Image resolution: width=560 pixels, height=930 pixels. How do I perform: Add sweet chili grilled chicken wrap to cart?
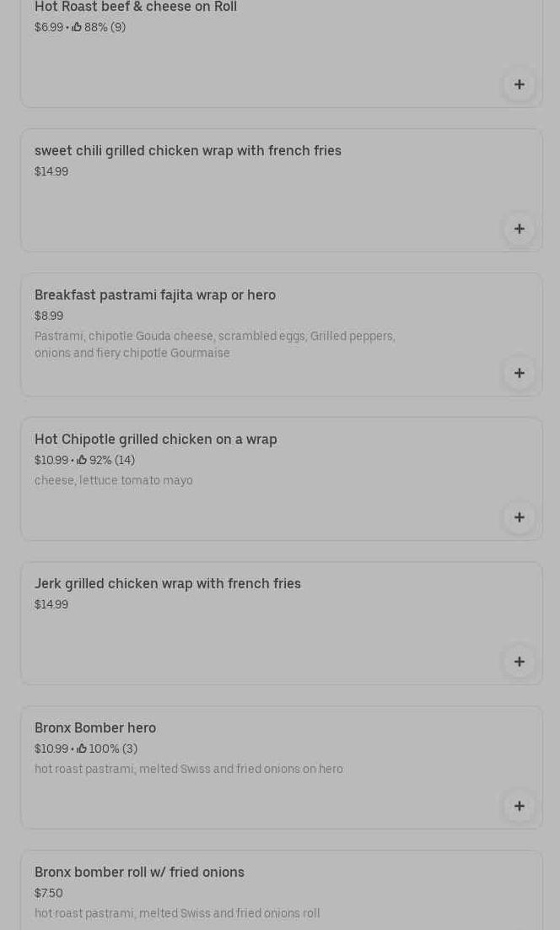[519, 229]
